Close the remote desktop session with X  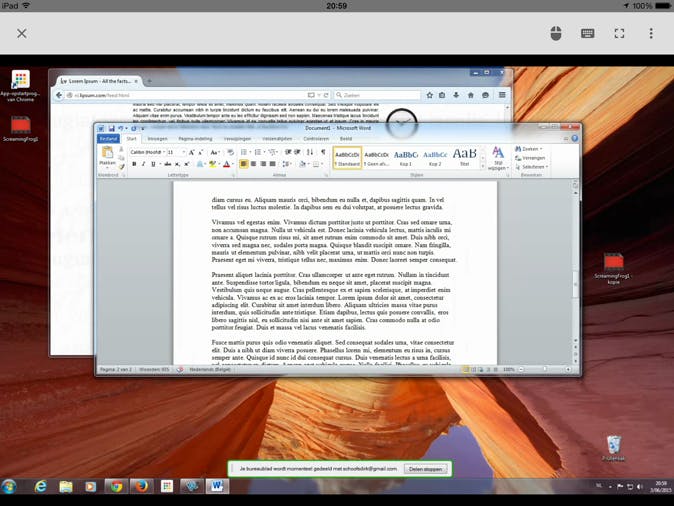point(21,34)
